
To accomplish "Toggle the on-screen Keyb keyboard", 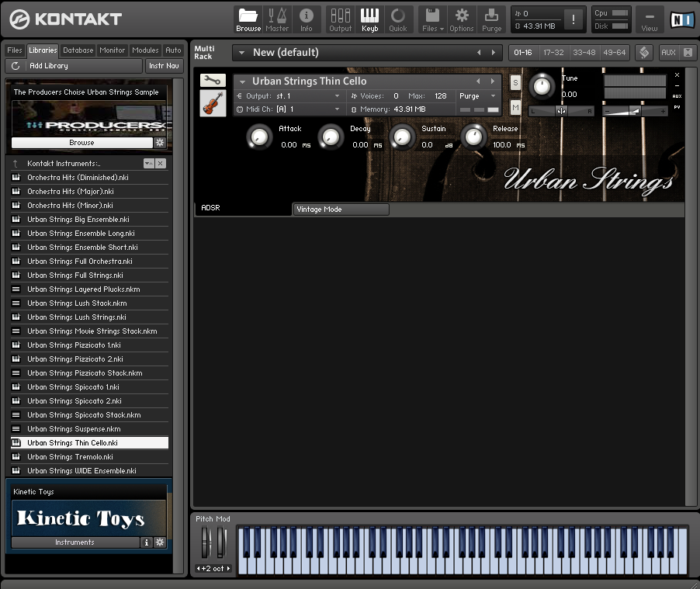I will (369, 20).
